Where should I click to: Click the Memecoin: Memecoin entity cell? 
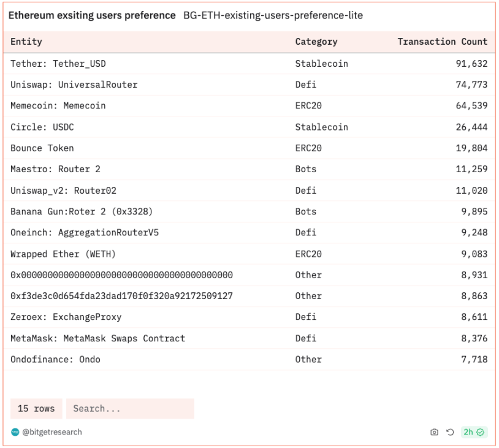(x=58, y=106)
